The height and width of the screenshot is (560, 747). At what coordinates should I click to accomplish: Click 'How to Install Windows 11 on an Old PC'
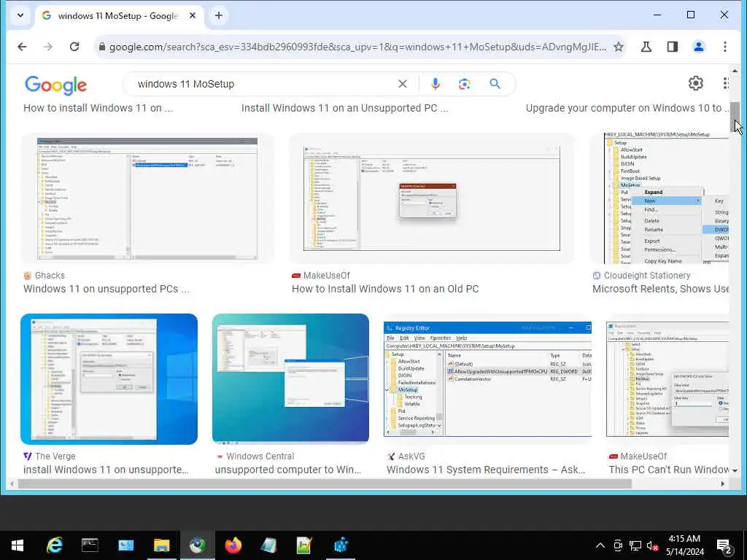385,289
